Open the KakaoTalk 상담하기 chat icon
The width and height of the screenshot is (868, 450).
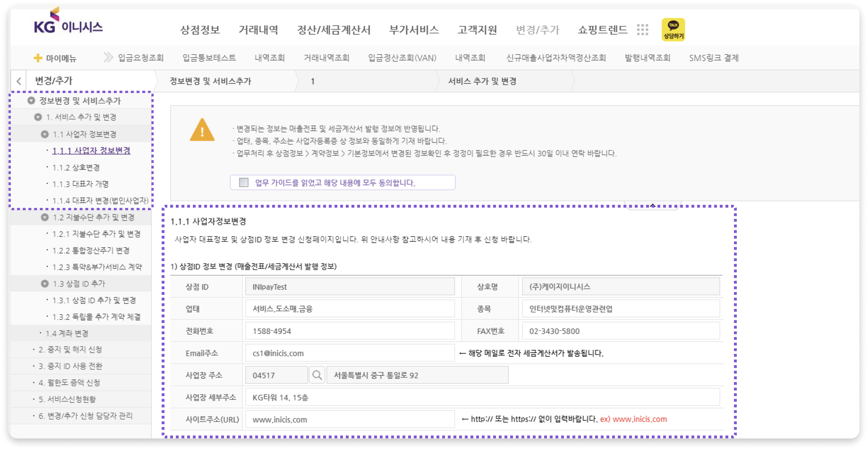pyautogui.click(x=673, y=30)
